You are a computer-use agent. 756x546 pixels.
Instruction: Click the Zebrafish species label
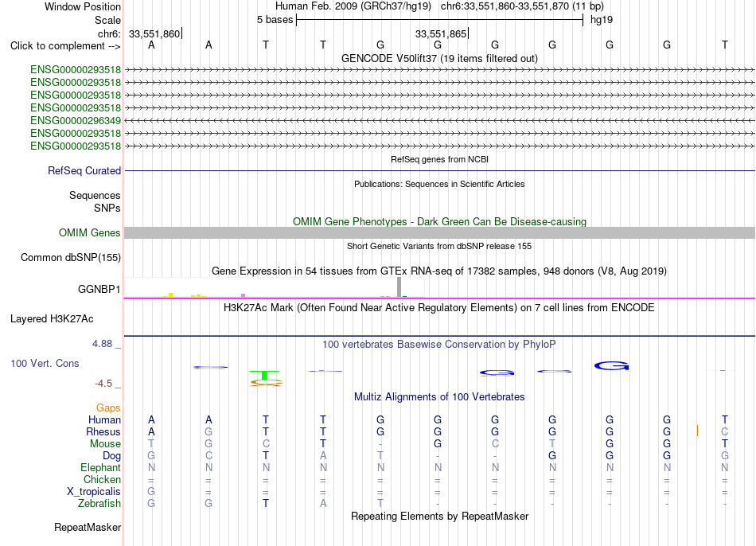pos(99,504)
